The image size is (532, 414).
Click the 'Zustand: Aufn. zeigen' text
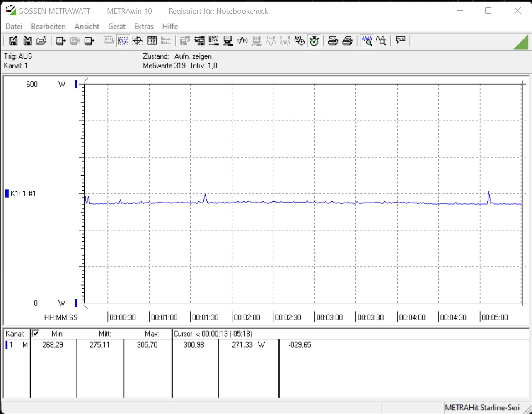(177, 56)
